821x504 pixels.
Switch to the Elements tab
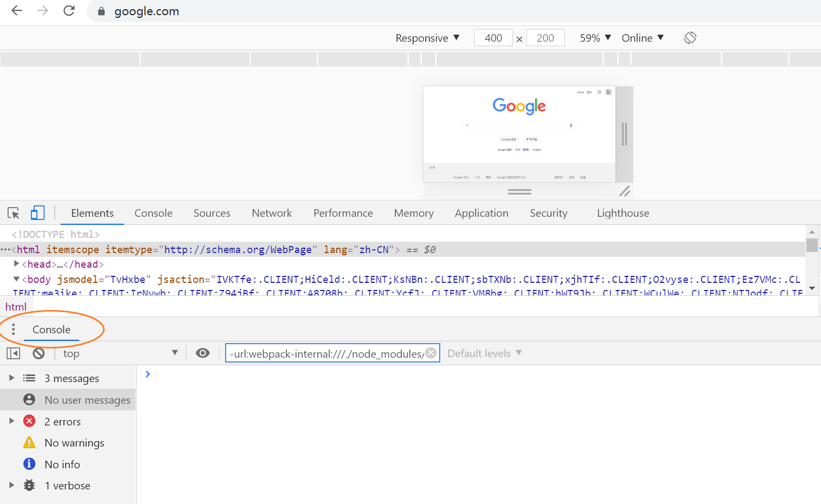[x=92, y=213]
